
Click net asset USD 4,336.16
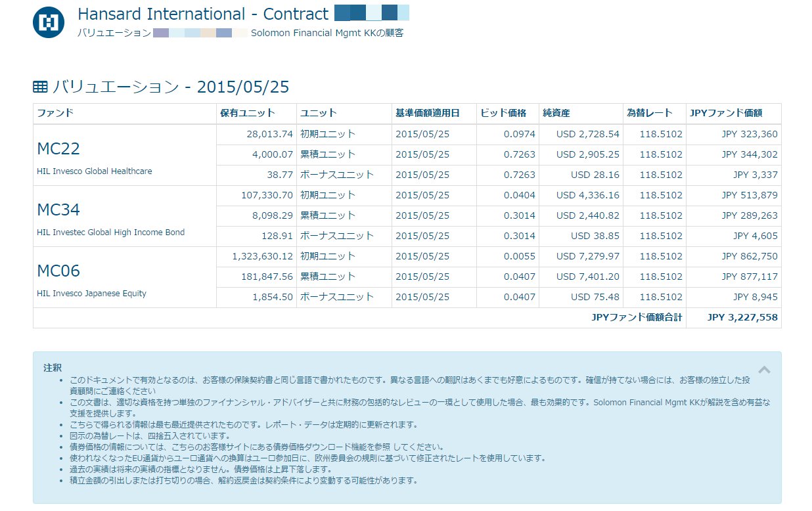[x=588, y=195]
